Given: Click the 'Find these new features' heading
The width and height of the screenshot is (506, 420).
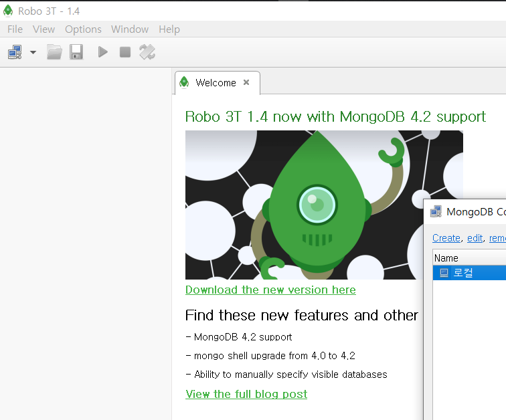Looking at the screenshot, I should pyautogui.click(x=301, y=315).
